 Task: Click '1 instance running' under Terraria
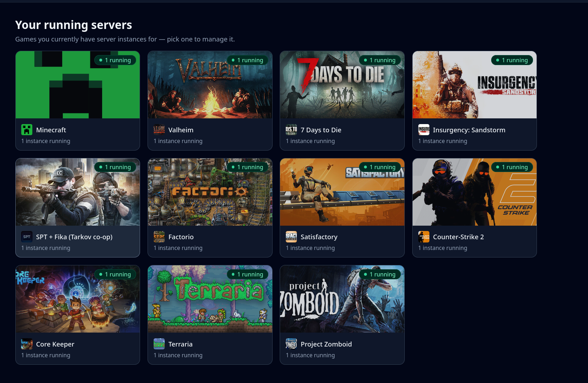coord(178,355)
